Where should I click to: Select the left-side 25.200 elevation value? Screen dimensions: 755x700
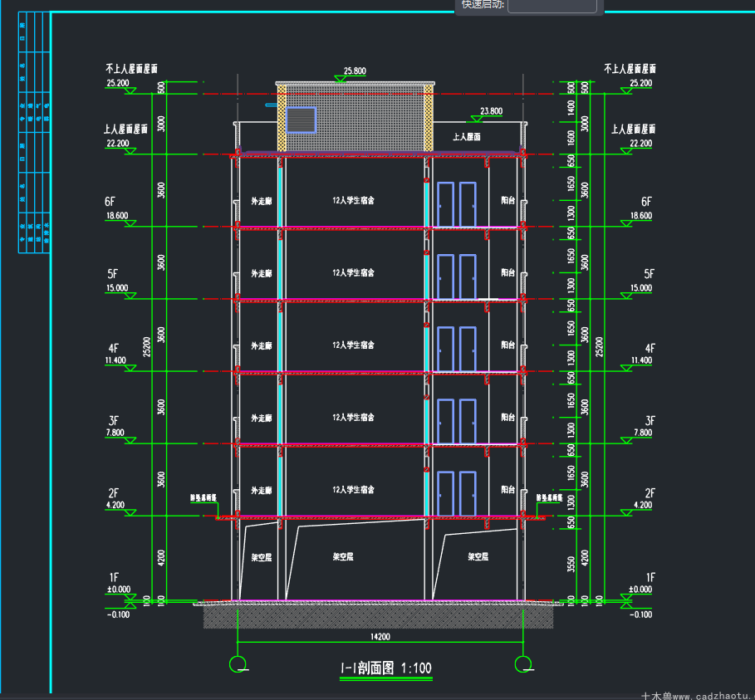point(117,83)
